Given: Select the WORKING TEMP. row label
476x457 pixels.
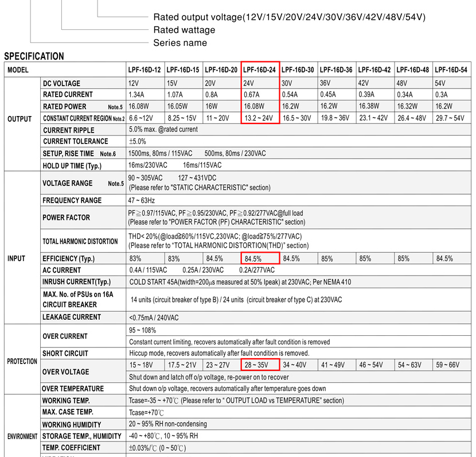Looking at the screenshot, I should pyautogui.click(x=66, y=401).
